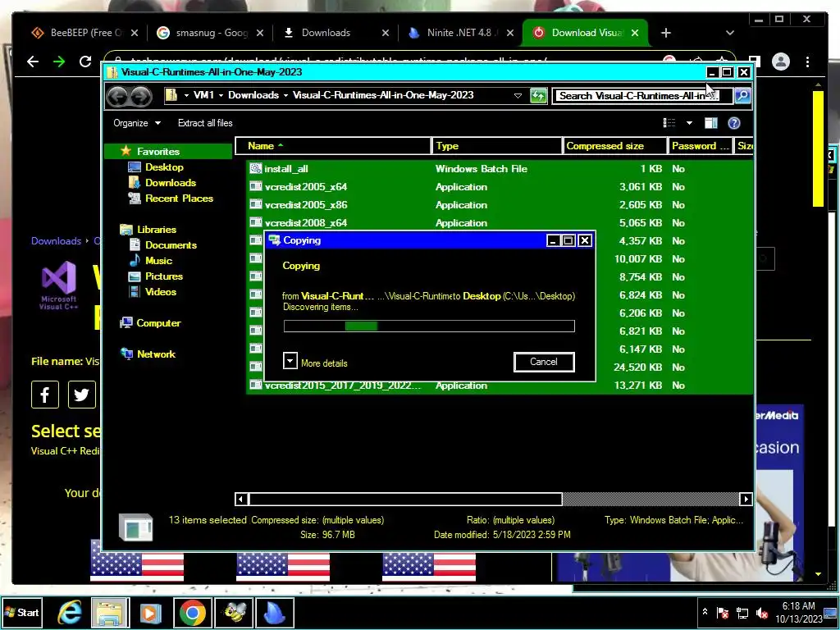Image resolution: width=840 pixels, height=630 pixels.
Task: Reload the Chrome page
Action: pos(85,62)
